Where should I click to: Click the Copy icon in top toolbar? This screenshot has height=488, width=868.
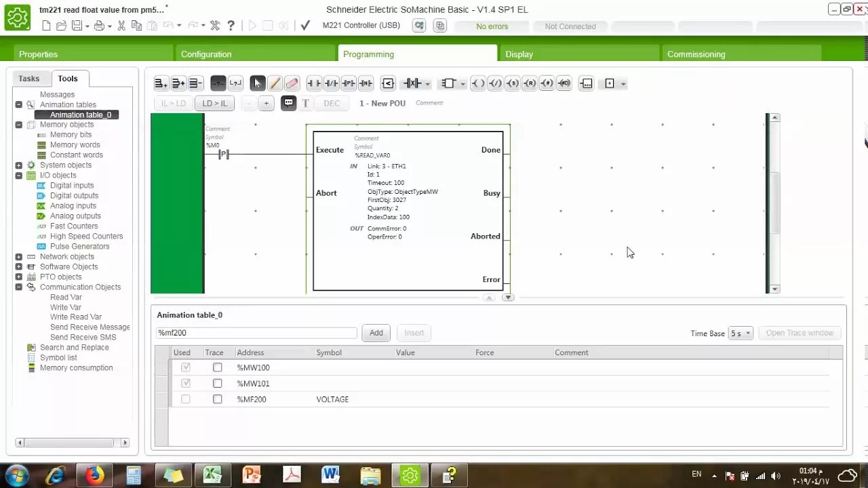pyautogui.click(x=136, y=26)
